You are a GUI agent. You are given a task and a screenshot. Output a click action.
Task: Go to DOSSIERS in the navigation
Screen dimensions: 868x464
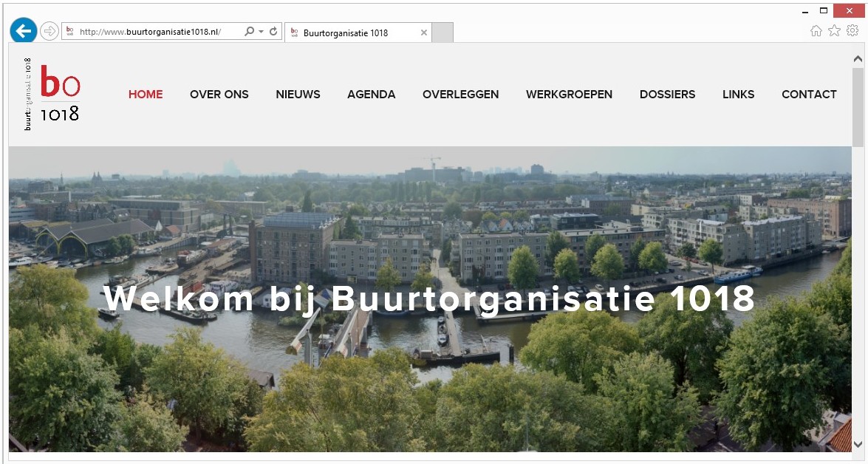[x=668, y=95]
